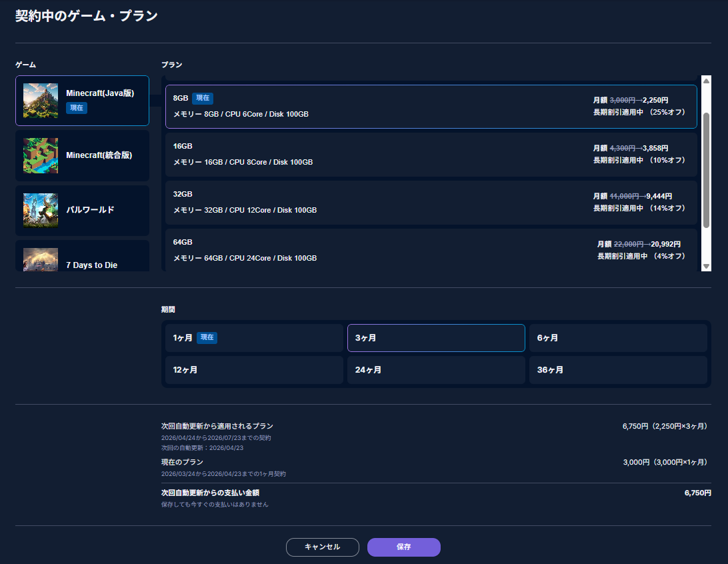
Task: Click the plan list scrollbar thumb
Action: [x=706, y=171]
